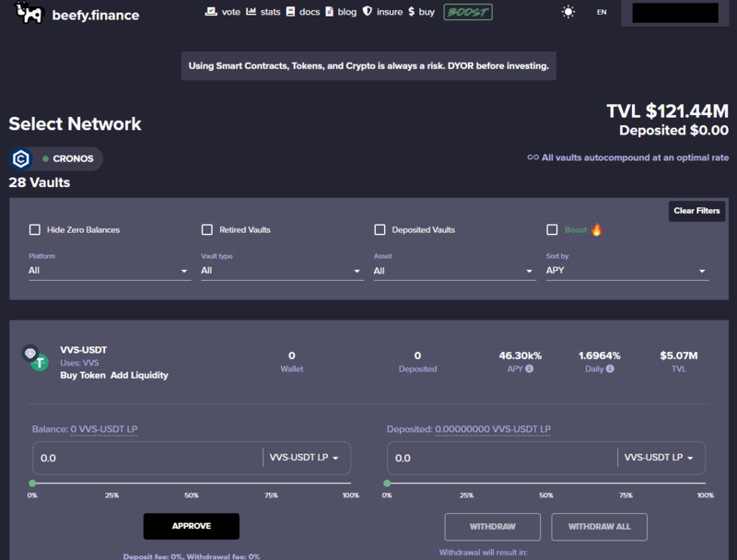Click the $5.07M TVL value

point(679,356)
